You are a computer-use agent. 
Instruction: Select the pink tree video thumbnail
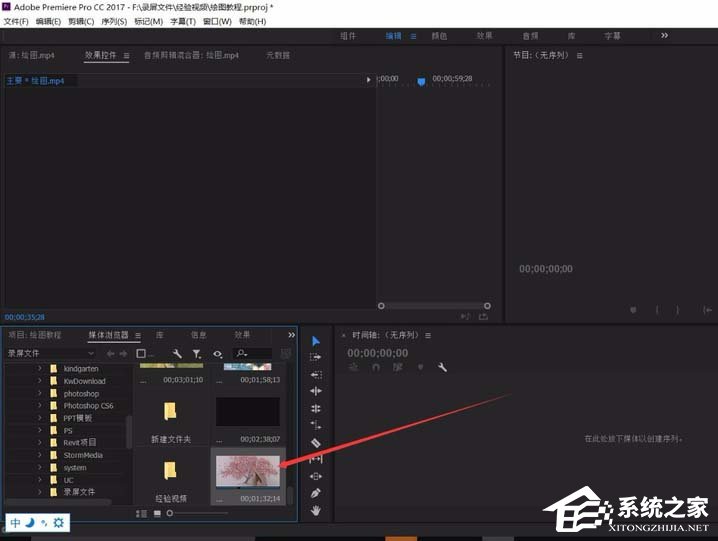[x=248, y=471]
